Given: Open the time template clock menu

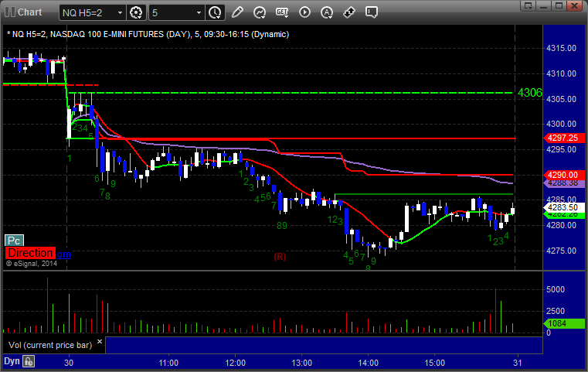Looking at the screenshot, I should (215, 12).
